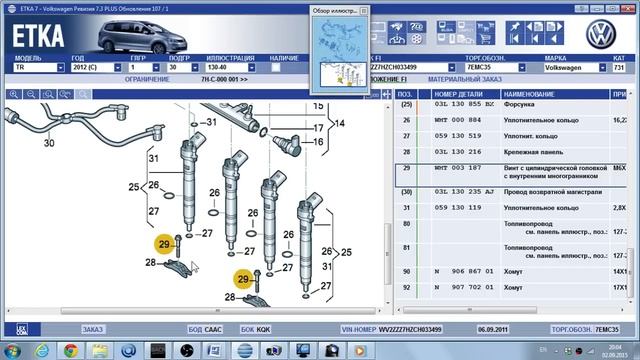
Task: Open the VIN number dropdown arrow
Action: (451, 68)
